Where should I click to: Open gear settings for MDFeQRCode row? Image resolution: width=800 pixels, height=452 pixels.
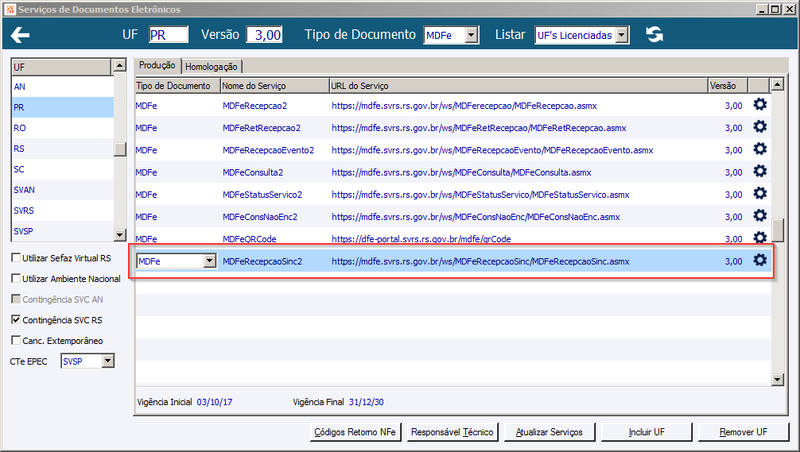pyautogui.click(x=760, y=237)
